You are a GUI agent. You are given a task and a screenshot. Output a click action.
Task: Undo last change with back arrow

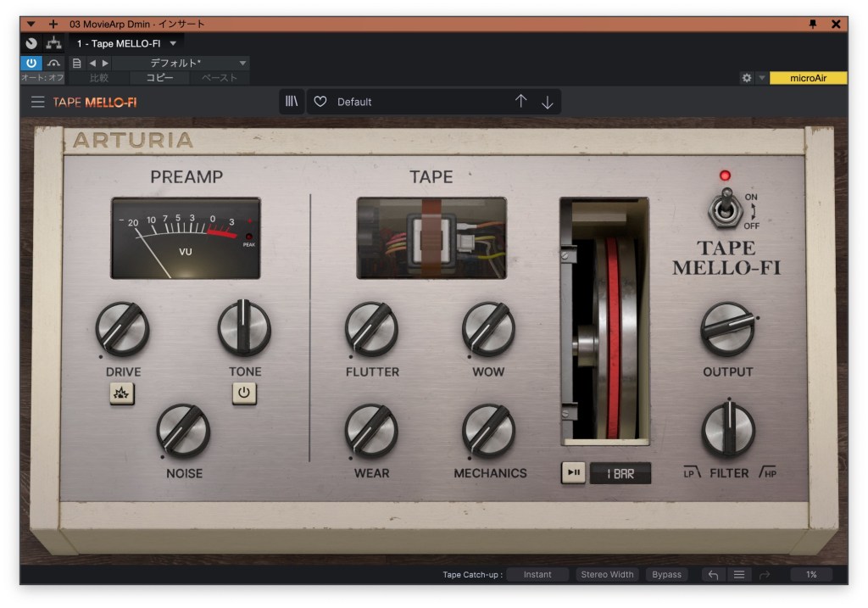[x=713, y=575]
